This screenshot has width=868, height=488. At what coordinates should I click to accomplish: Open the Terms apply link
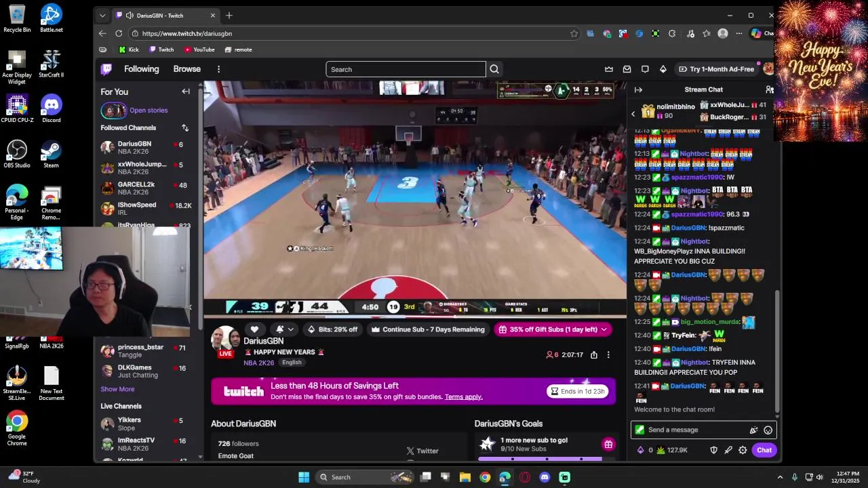(x=464, y=397)
